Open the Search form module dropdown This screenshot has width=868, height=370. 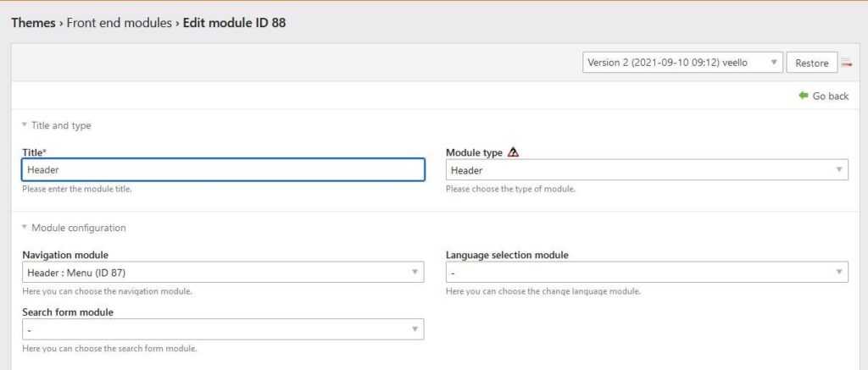223,329
